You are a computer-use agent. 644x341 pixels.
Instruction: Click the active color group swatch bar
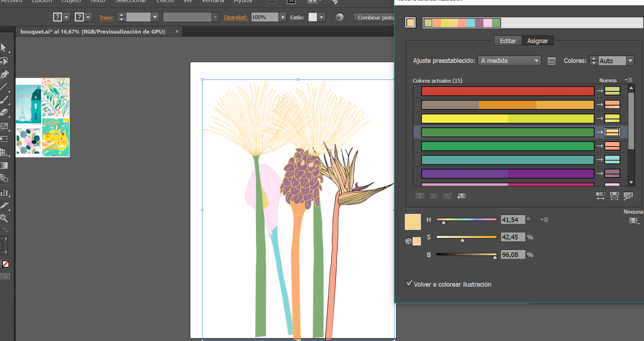[462, 23]
